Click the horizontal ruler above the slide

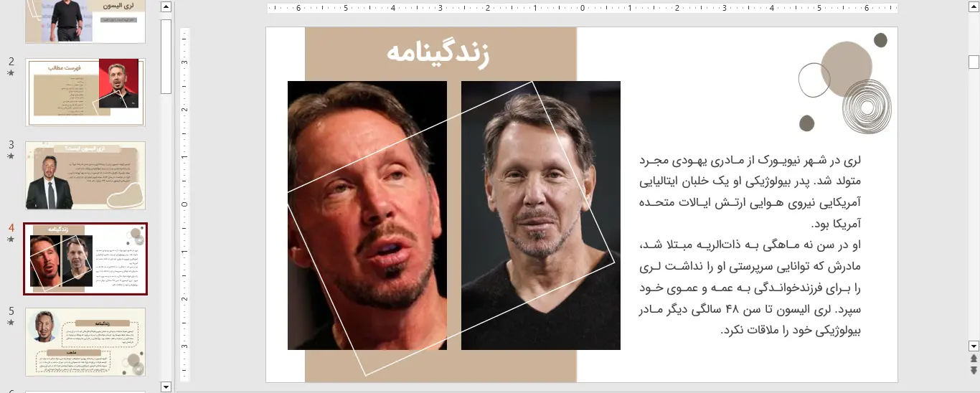point(583,9)
